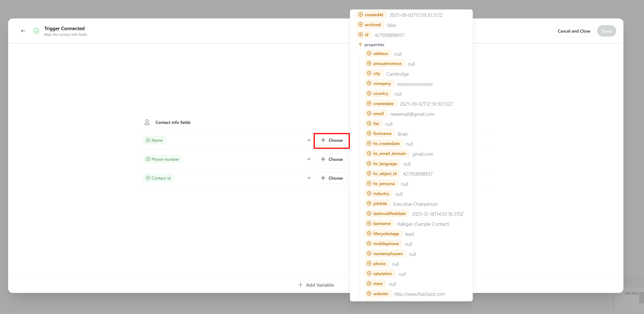Image resolution: width=644 pixels, height=314 pixels.
Task: Click Add Variable at the bottom
Action: 316,285
